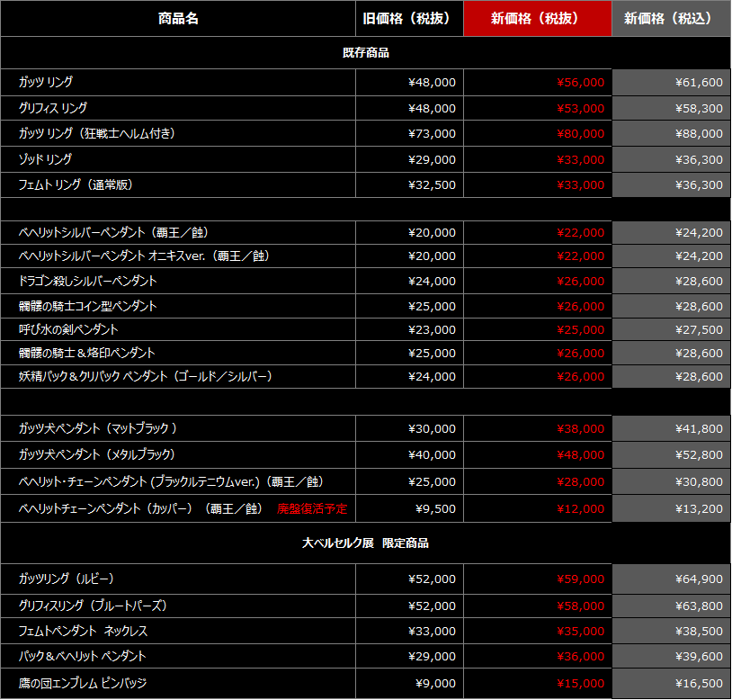Click the new price ¥53,000
Image resolution: width=732 pixels, height=700 pixels.
click(580, 109)
